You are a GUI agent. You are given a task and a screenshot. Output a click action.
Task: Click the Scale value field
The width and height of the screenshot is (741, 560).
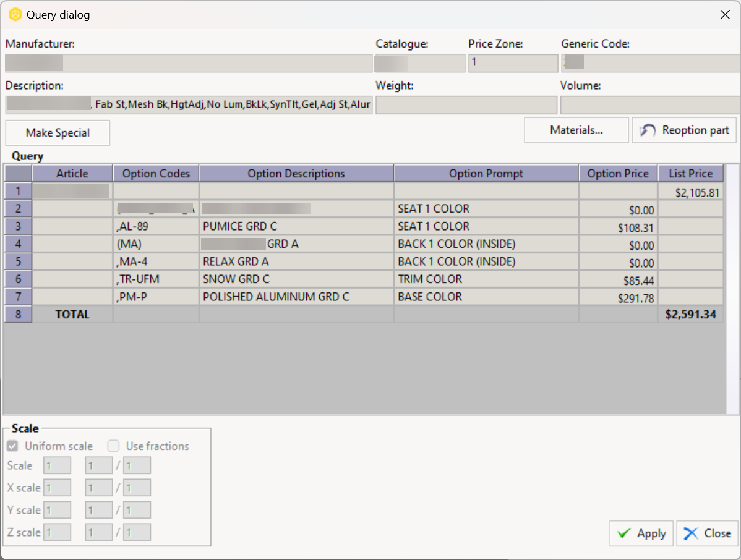coord(57,465)
